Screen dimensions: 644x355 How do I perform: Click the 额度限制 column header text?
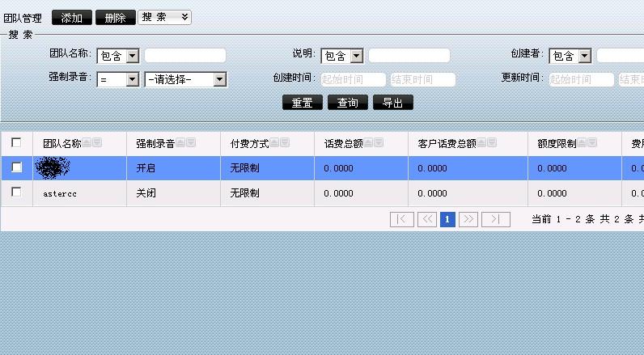557,143
